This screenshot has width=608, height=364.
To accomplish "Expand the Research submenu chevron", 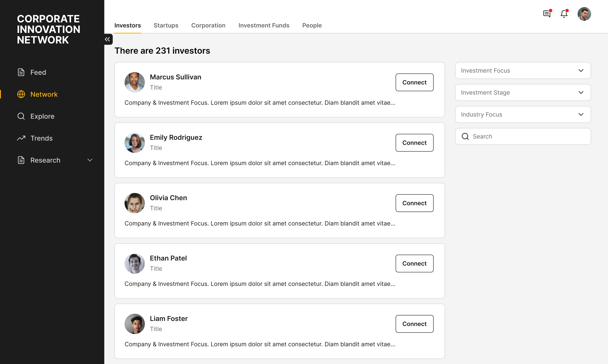I will [90, 160].
